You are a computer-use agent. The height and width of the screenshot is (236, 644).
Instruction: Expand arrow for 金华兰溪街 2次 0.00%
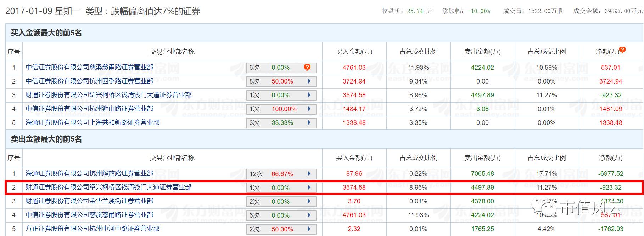point(309,201)
